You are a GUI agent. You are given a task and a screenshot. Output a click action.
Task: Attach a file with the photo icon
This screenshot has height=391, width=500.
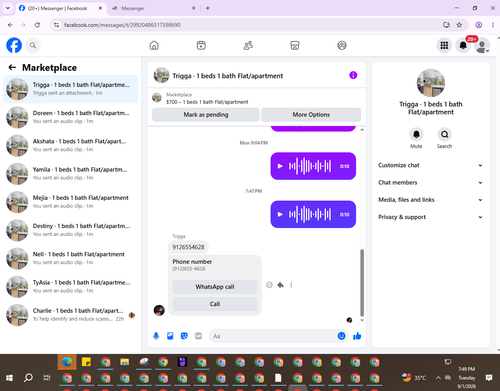point(170,336)
